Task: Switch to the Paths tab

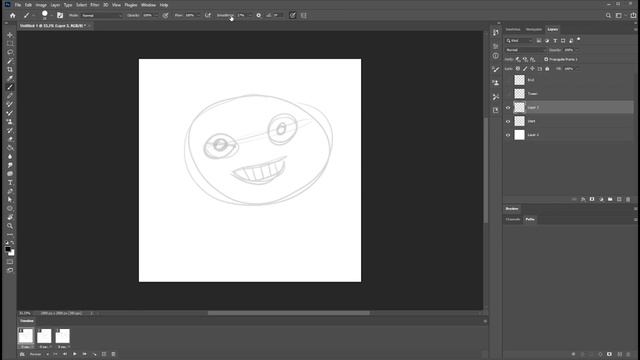Action: 530,219
